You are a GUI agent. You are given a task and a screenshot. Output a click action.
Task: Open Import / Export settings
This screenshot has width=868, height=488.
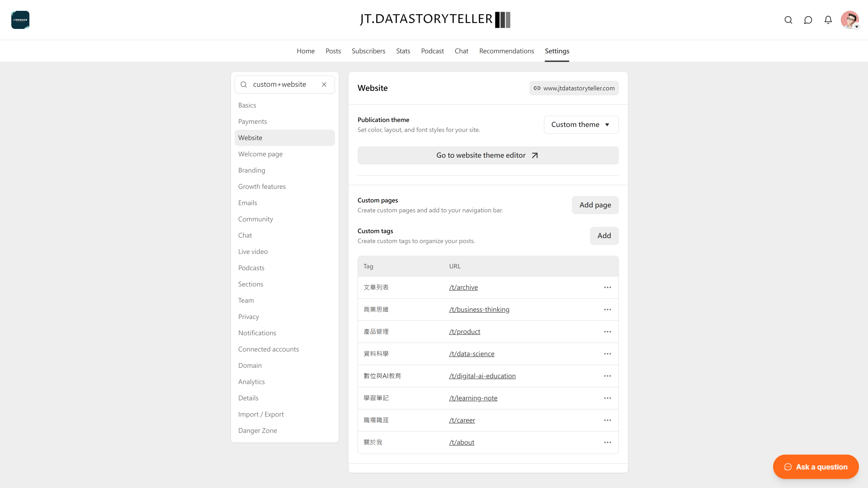(284, 415)
